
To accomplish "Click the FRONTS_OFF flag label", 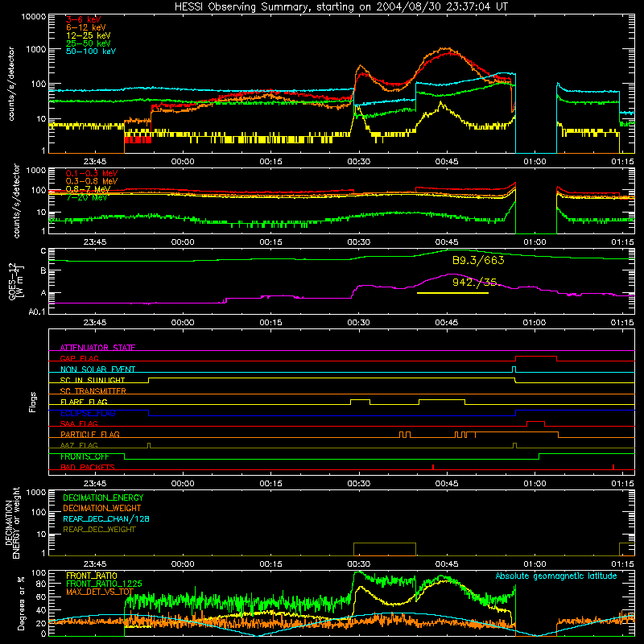I will coord(85,456).
